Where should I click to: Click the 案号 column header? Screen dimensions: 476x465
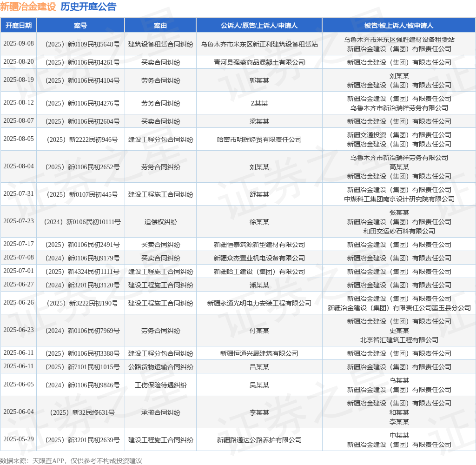pos(80,26)
